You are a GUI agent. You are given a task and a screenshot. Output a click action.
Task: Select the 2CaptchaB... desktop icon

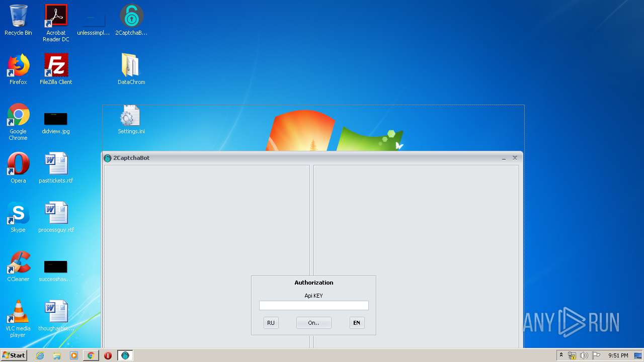(131, 20)
